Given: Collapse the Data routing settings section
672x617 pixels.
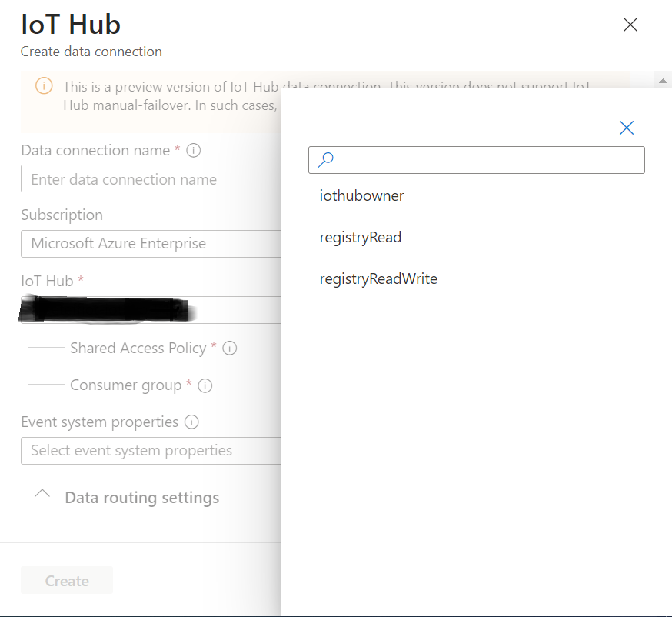Looking at the screenshot, I should (42, 493).
